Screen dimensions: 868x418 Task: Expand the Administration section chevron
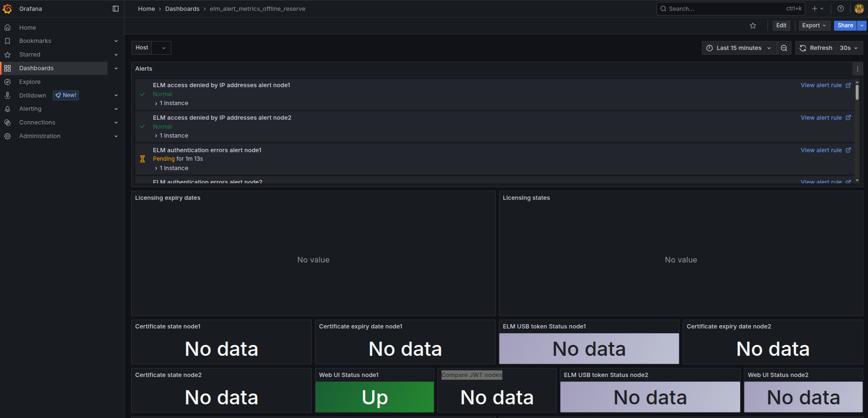coord(116,136)
